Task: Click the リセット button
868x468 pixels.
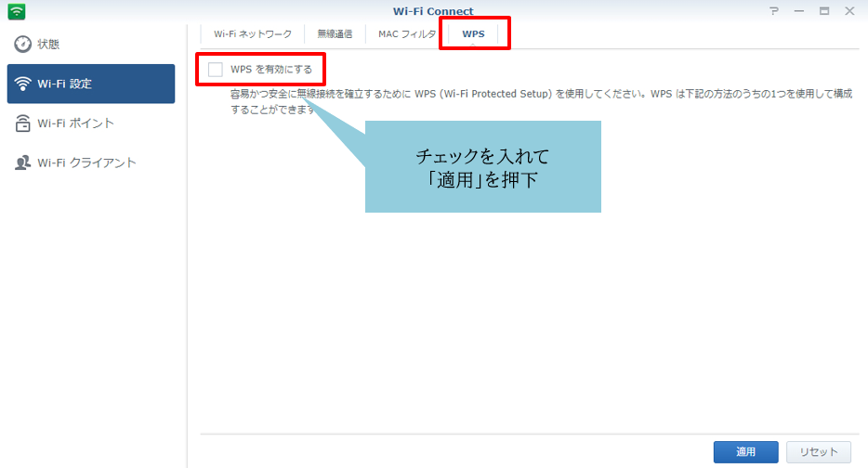Action: point(818,452)
